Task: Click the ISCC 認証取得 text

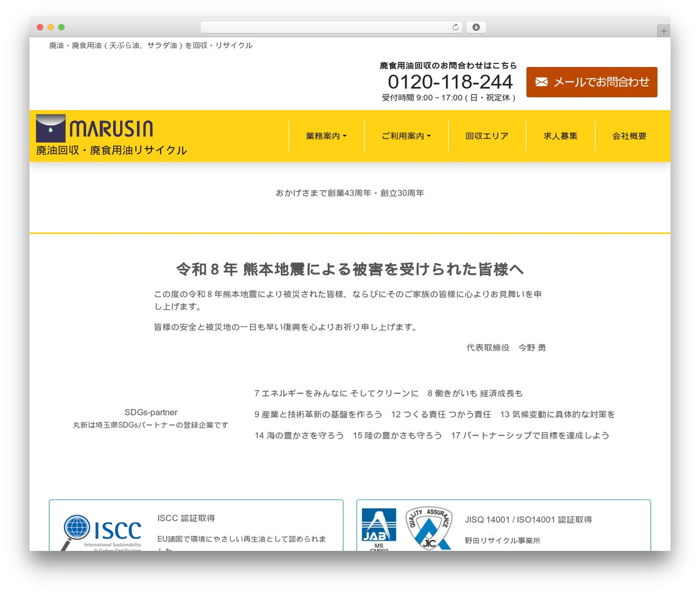Action: (186, 518)
